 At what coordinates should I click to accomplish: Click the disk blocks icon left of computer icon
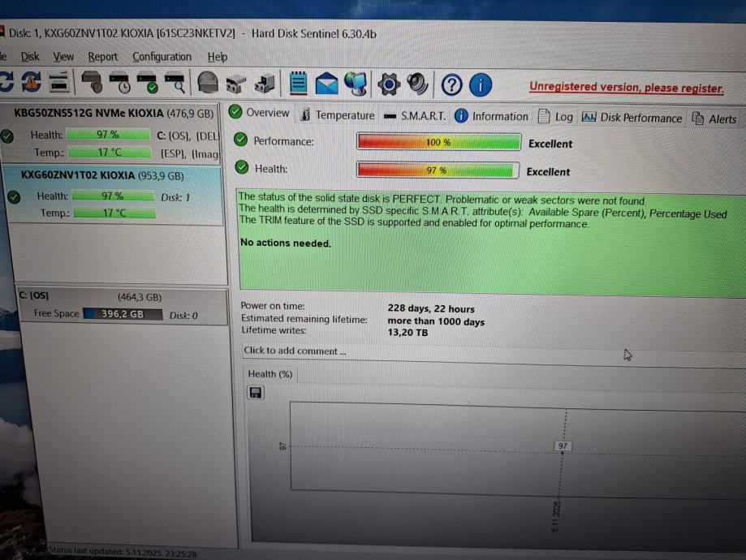click(236, 84)
